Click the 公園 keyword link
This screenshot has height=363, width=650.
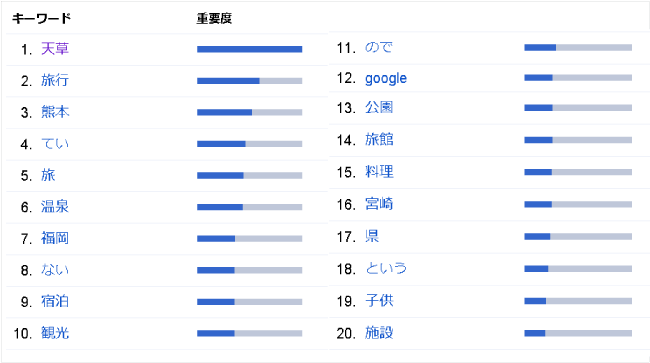379,108
